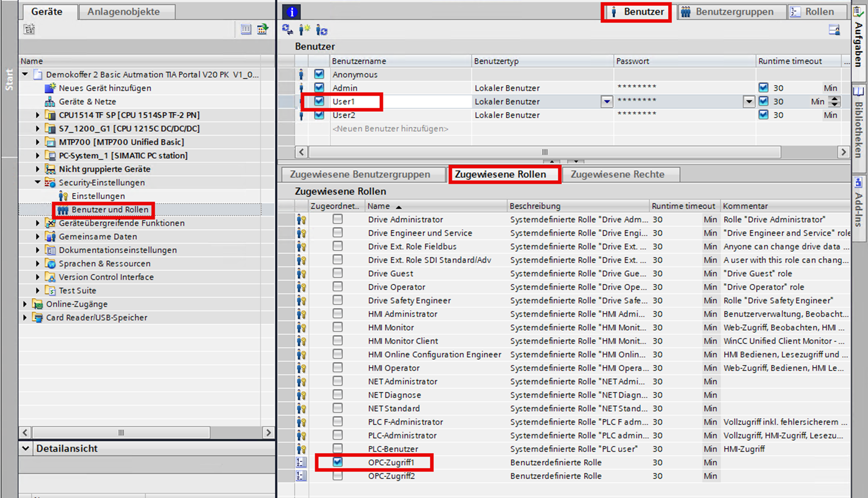Collapse the Detailansicht panel

click(x=26, y=448)
